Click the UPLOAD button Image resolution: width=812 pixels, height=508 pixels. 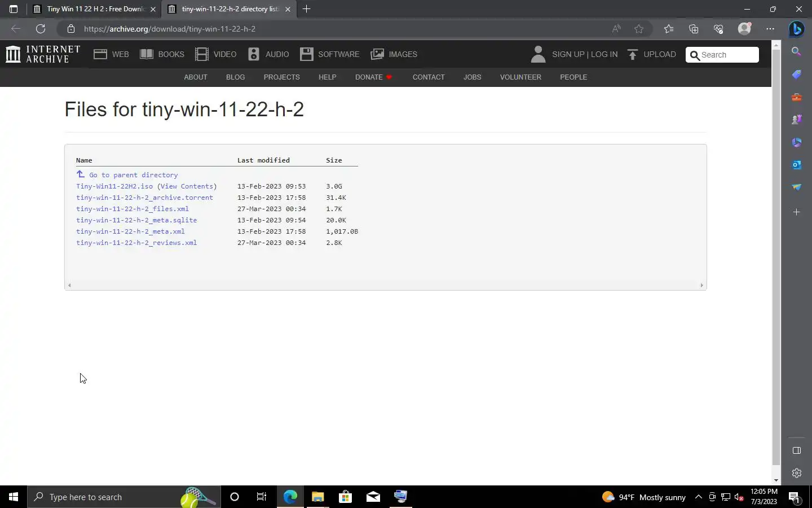[652, 54]
